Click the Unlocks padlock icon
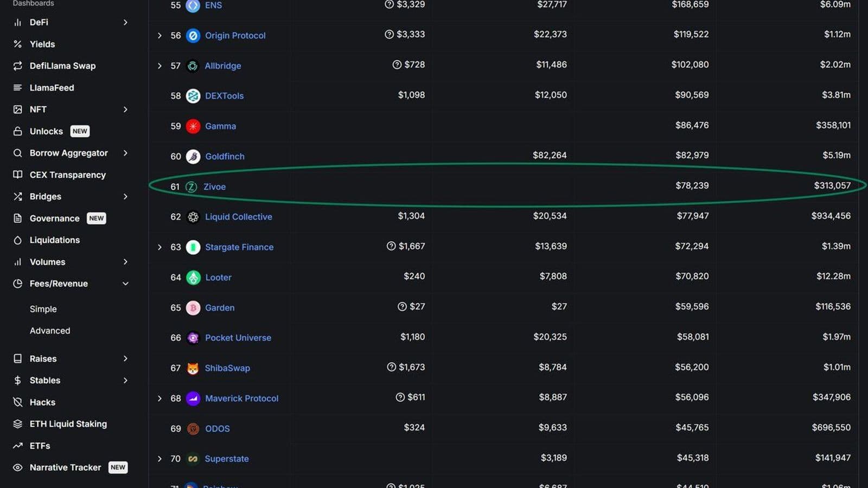Screen dimensions: 868x488 click(x=18, y=131)
